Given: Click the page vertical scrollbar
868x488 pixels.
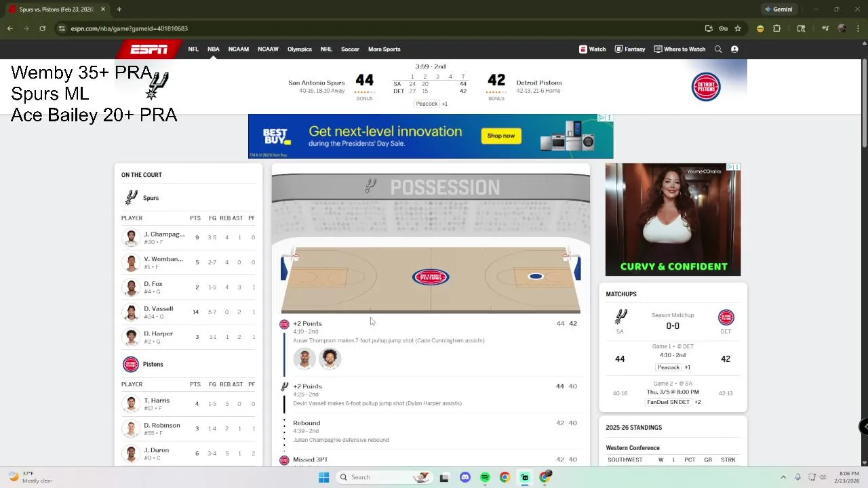Looking at the screenshot, I should coord(865,102).
